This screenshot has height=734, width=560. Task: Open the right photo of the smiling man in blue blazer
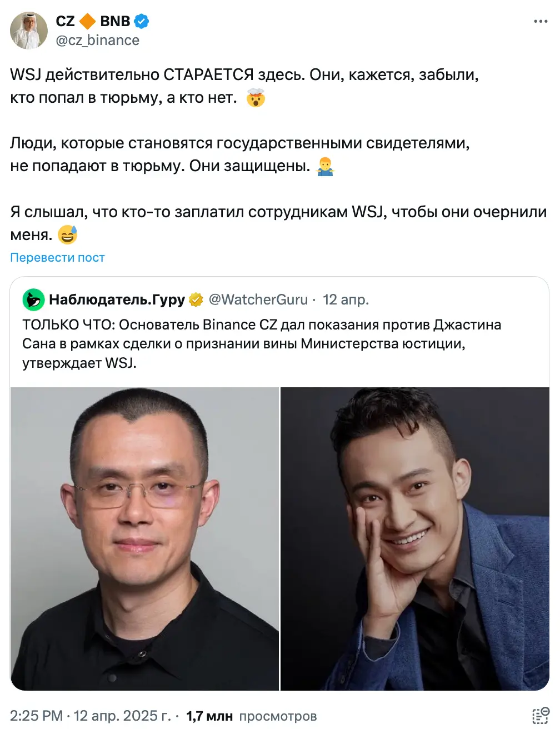pyautogui.click(x=414, y=538)
